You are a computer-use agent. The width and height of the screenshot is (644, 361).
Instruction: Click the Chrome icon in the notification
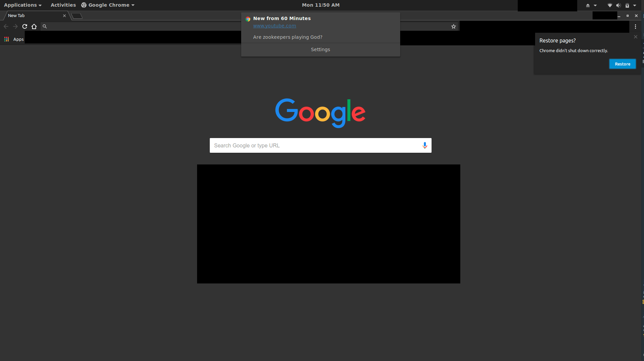tap(248, 19)
